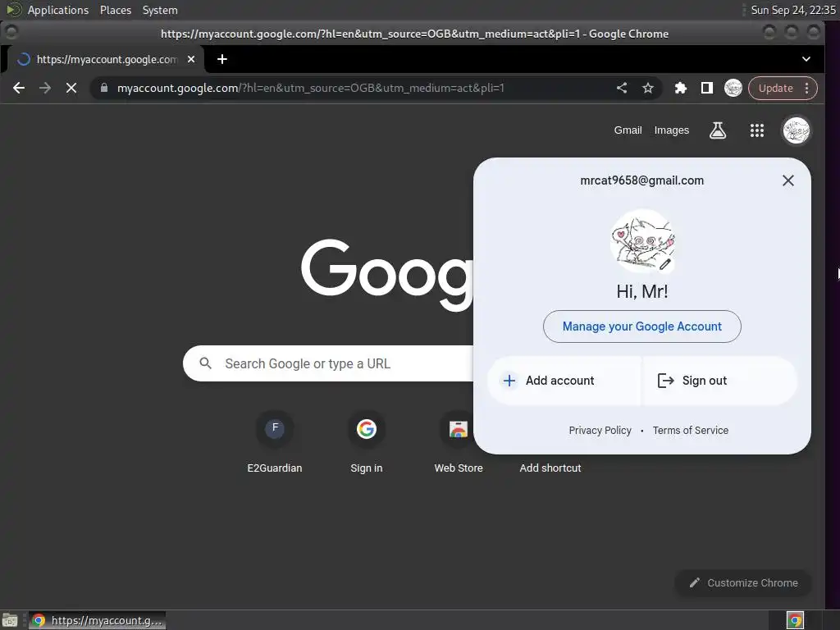
Task: Click the show desktop icon in bottom panel
Action: point(10,620)
